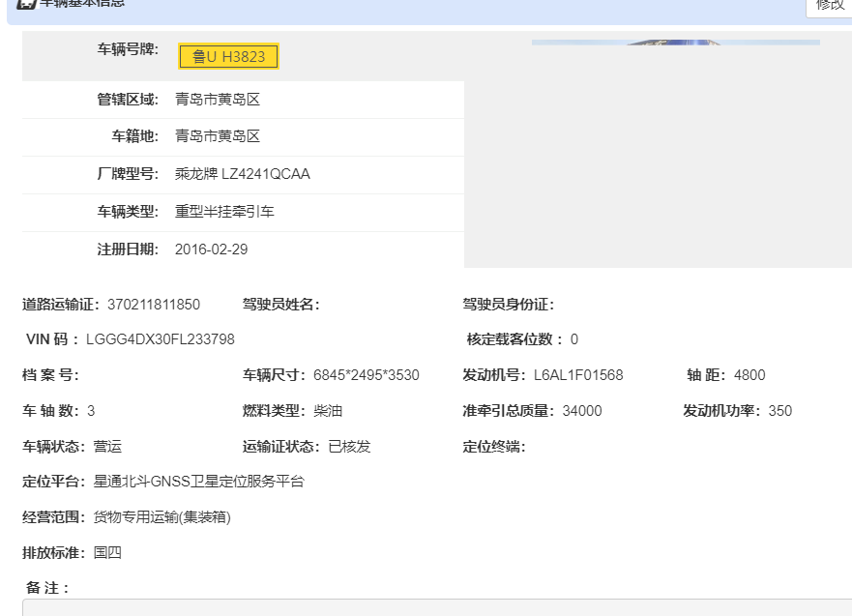This screenshot has height=616, width=852.
Task: Click the positioning platform 星通北斗GNSS text
Action: (x=198, y=482)
